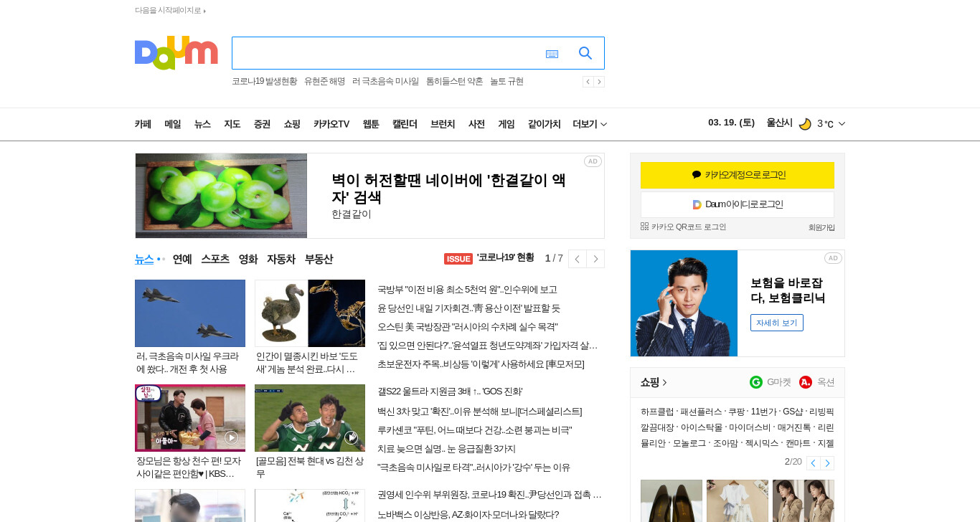Select the blue 뉴스 content tab

tap(144, 259)
